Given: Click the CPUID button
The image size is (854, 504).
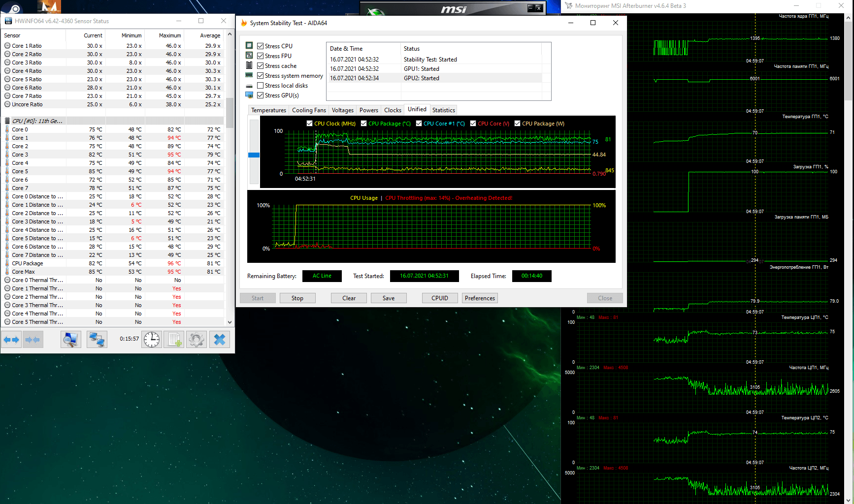Looking at the screenshot, I should [x=439, y=298].
